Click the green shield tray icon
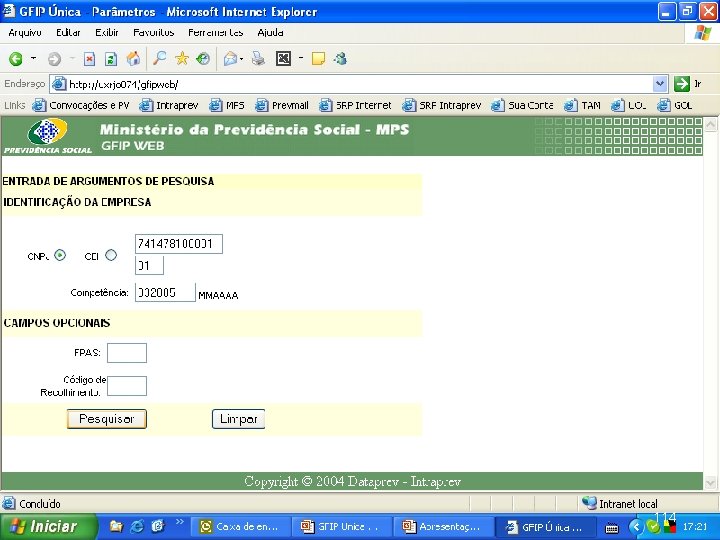This screenshot has height=540, width=720. [652, 527]
